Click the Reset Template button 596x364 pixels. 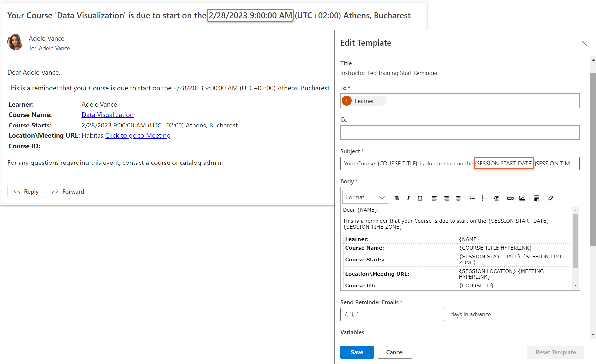pyautogui.click(x=555, y=352)
